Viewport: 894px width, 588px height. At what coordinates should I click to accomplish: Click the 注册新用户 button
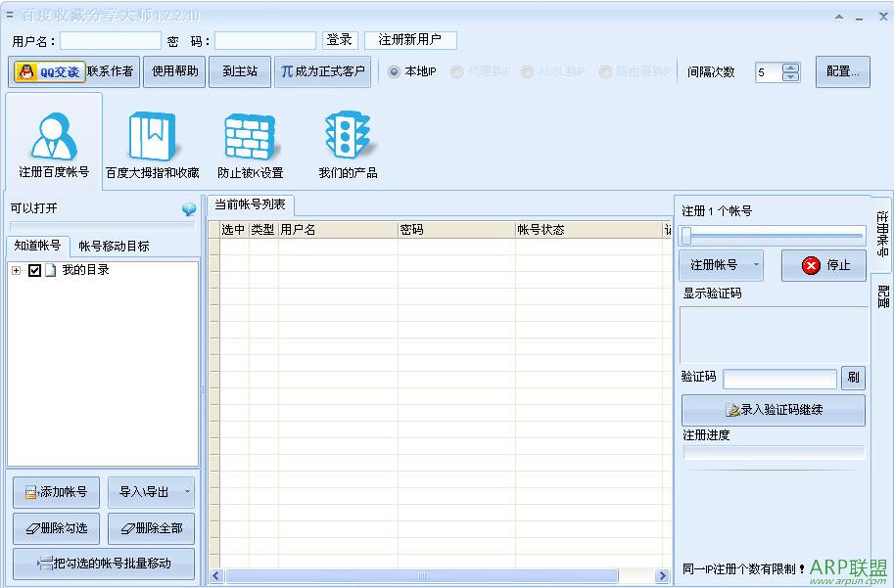[411, 40]
